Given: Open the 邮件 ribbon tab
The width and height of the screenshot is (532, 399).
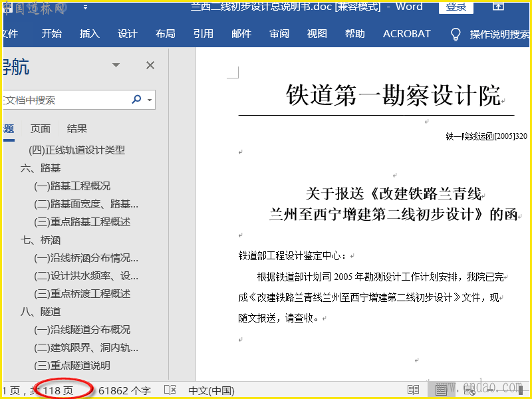Looking at the screenshot, I should tap(241, 34).
